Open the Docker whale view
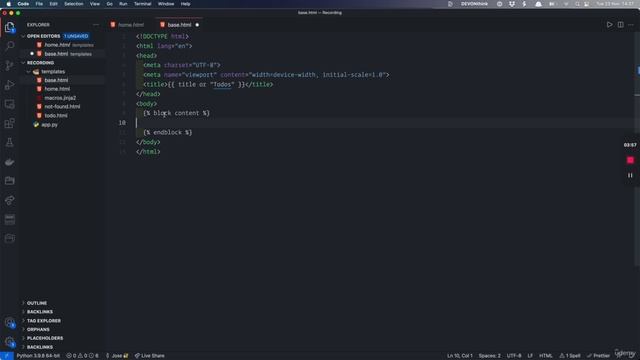 [9, 162]
